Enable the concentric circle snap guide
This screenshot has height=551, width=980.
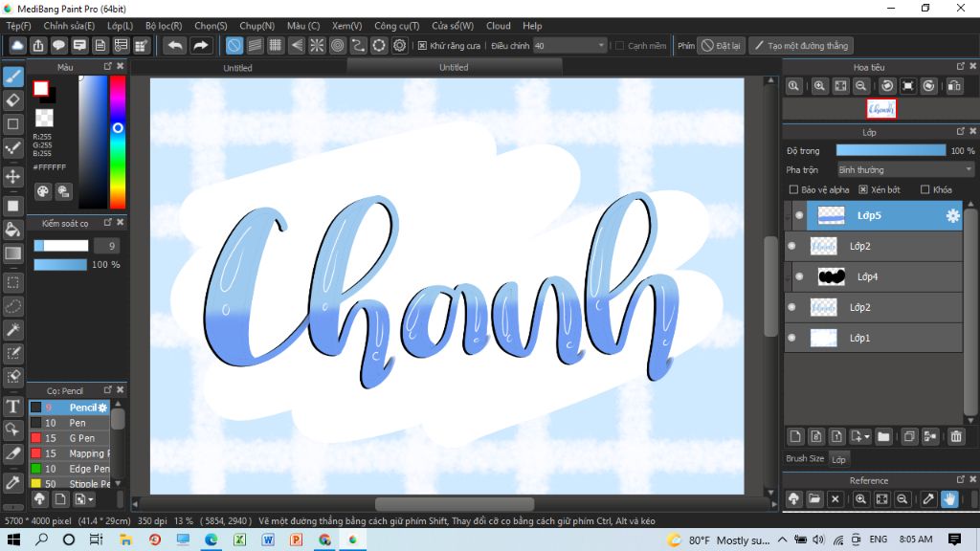click(x=338, y=46)
